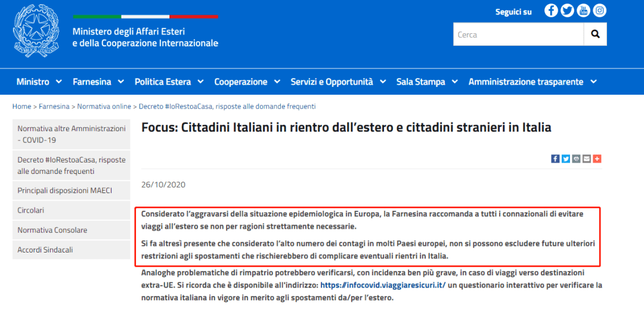Click into the Cerca search field
This screenshot has height=318, width=644.
point(518,35)
